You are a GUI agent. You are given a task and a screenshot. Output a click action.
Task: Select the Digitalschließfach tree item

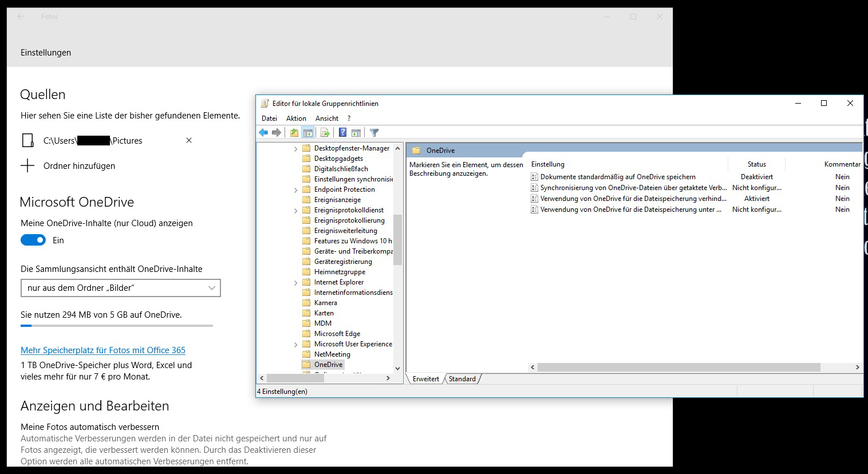(341, 169)
